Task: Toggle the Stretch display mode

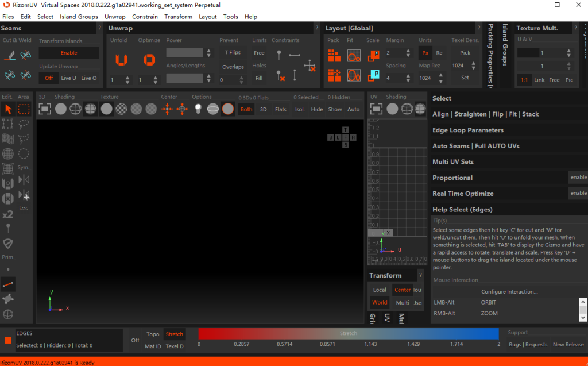Action: 175,334
